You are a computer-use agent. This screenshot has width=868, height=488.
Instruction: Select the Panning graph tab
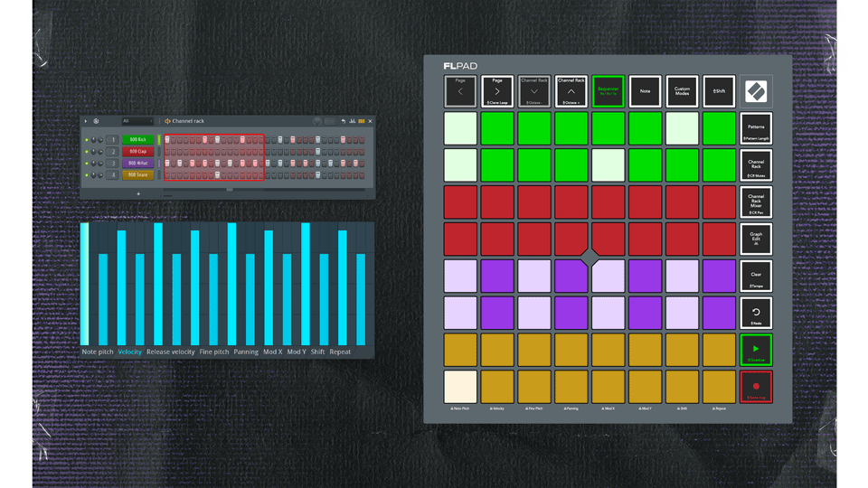tap(246, 352)
